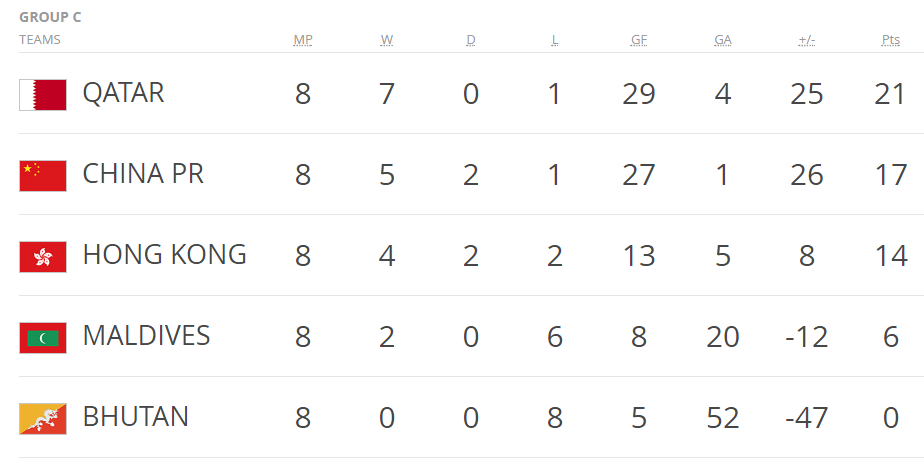Click the L column header
Viewport: 924px width, 466px height.
coord(555,40)
